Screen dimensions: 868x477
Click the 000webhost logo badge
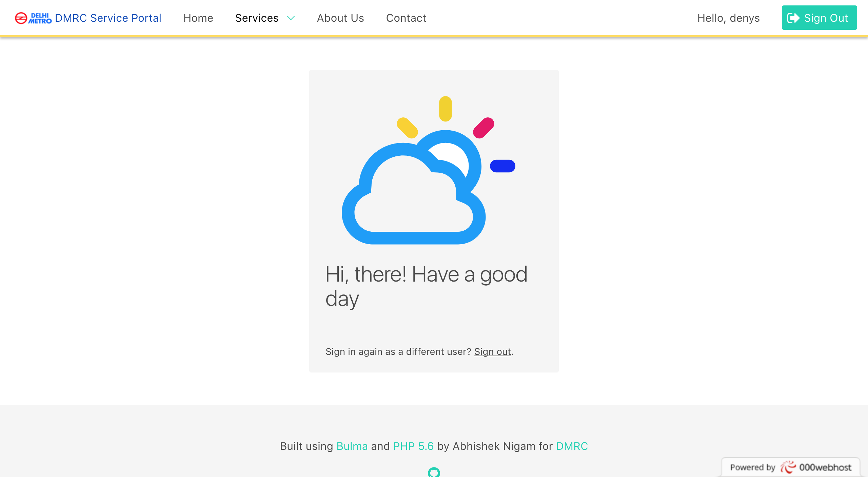[x=791, y=468]
